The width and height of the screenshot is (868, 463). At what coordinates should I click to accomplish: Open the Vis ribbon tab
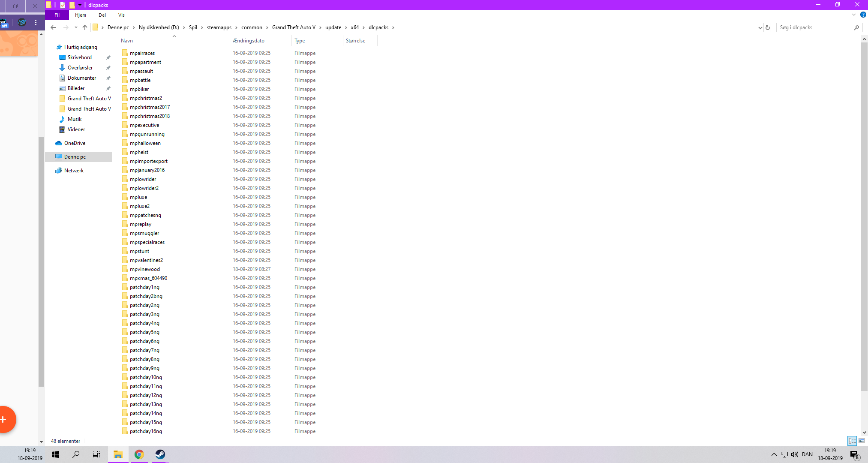(x=121, y=15)
